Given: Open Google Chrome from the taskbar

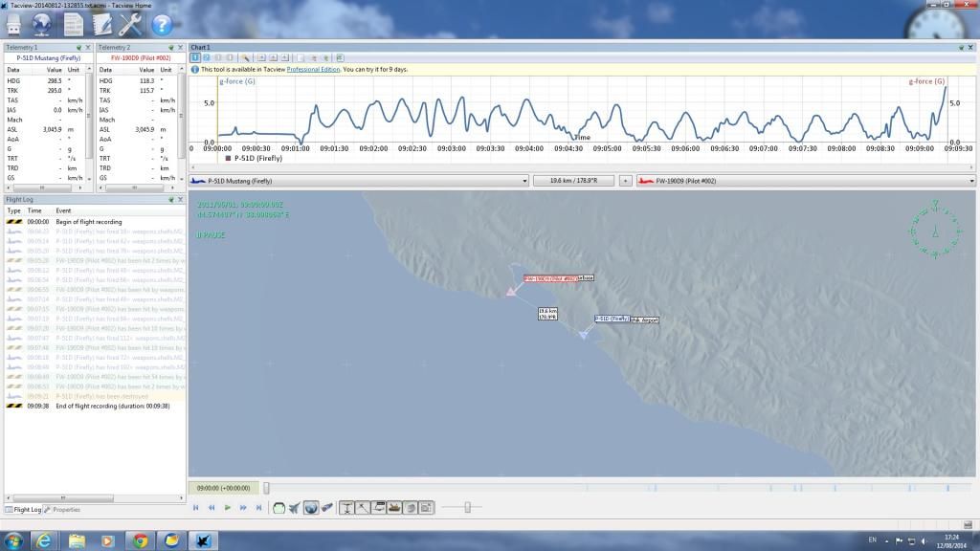Looking at the screenshot, I should click(x=140, y=540).
